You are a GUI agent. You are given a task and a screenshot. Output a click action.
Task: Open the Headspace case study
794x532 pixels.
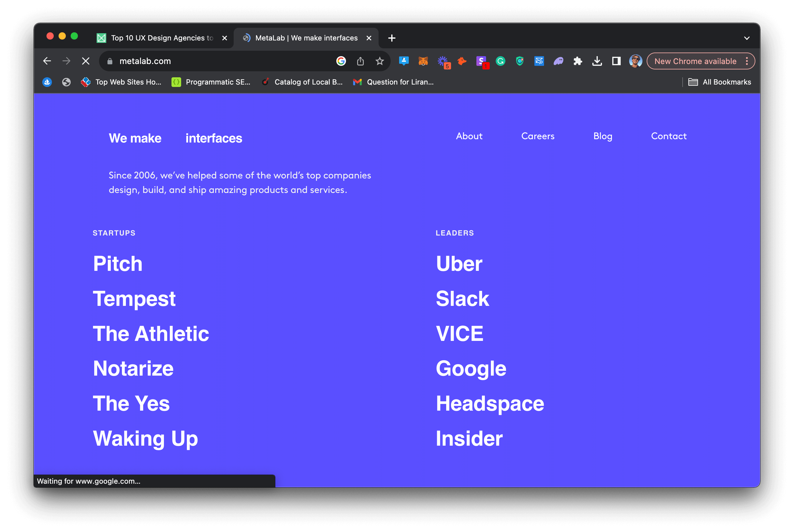pos(490,404)
